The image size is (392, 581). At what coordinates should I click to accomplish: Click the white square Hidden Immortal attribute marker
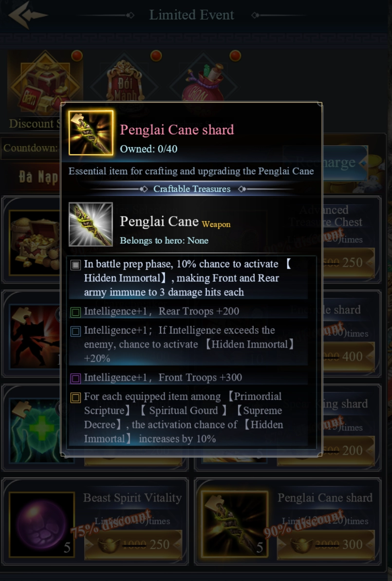click(75, 265)
